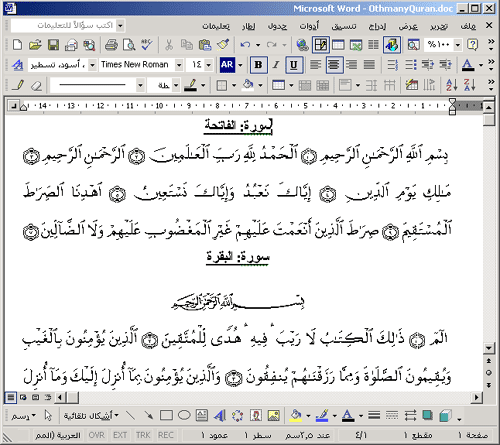
Task: Run the spelling and grammar check
Action: coord(146,45)
